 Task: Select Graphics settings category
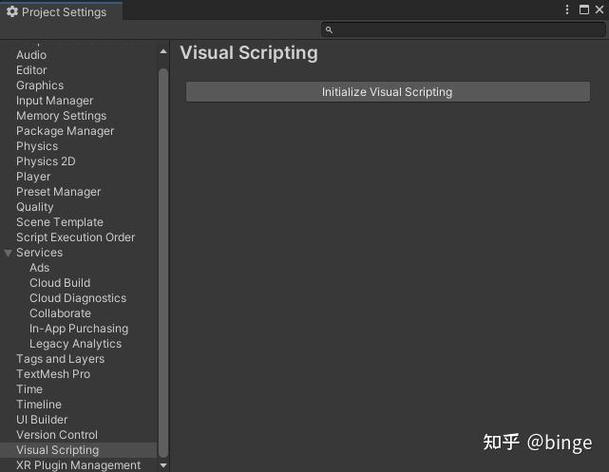point(40,85)
